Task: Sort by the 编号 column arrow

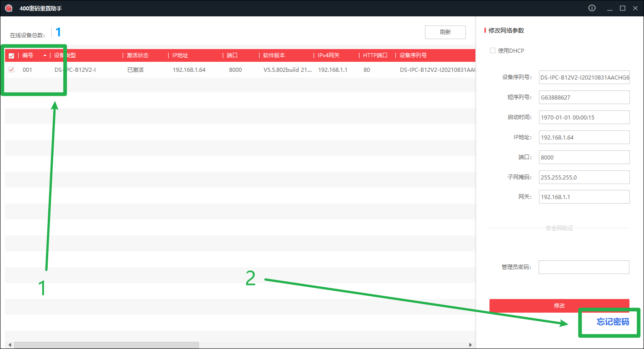Action: pos(45,55)
